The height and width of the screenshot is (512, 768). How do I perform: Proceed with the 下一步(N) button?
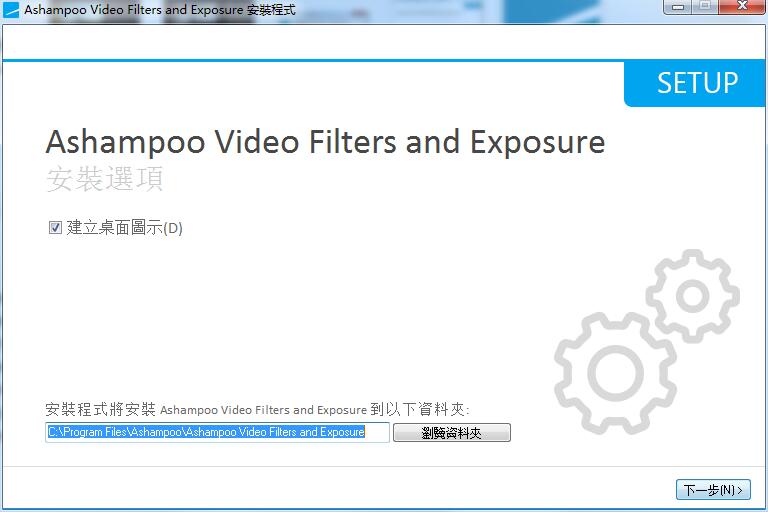pos(713,489)
